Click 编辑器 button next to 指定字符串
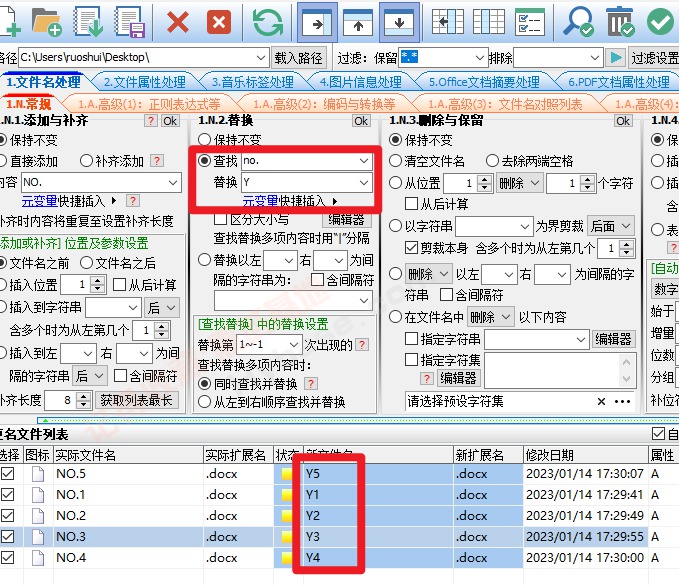 point(613,339)
